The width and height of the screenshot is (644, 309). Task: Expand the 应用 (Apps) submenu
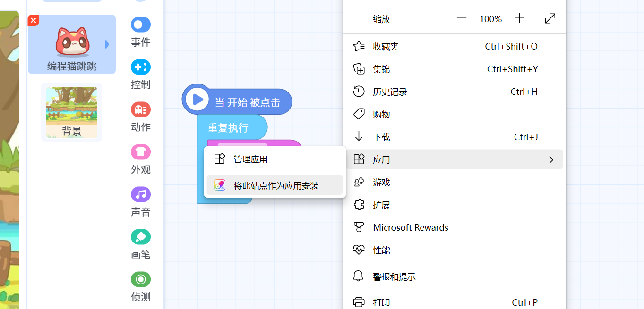[455, 159]
